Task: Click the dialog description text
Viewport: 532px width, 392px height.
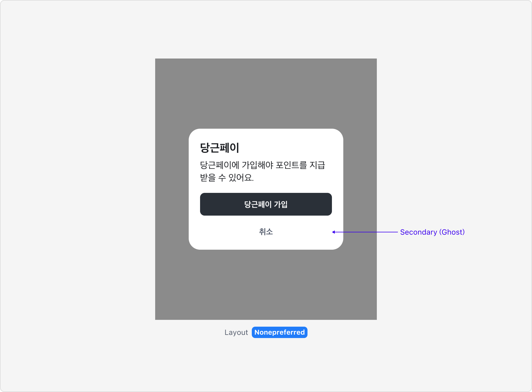Action: click(263, 170)
